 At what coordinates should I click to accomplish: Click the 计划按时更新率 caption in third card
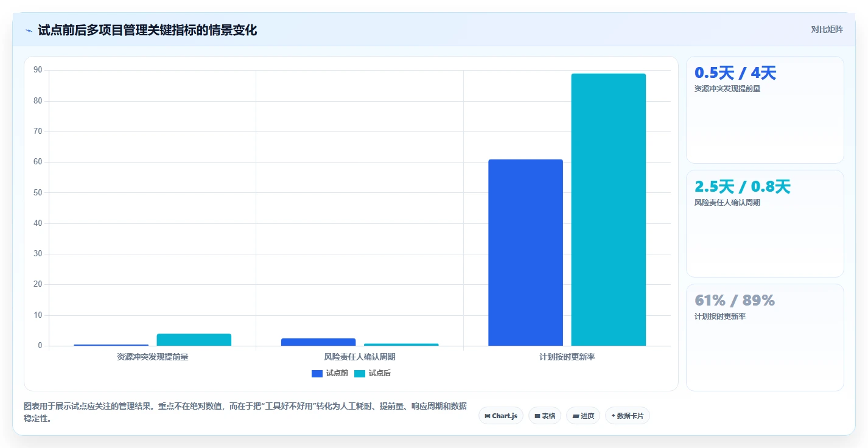[720, 317]
